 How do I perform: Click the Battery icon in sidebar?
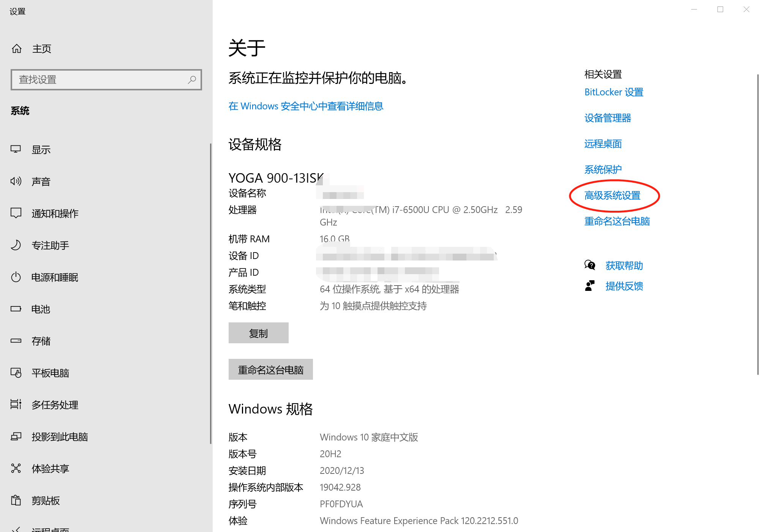[x=16, y=309]
